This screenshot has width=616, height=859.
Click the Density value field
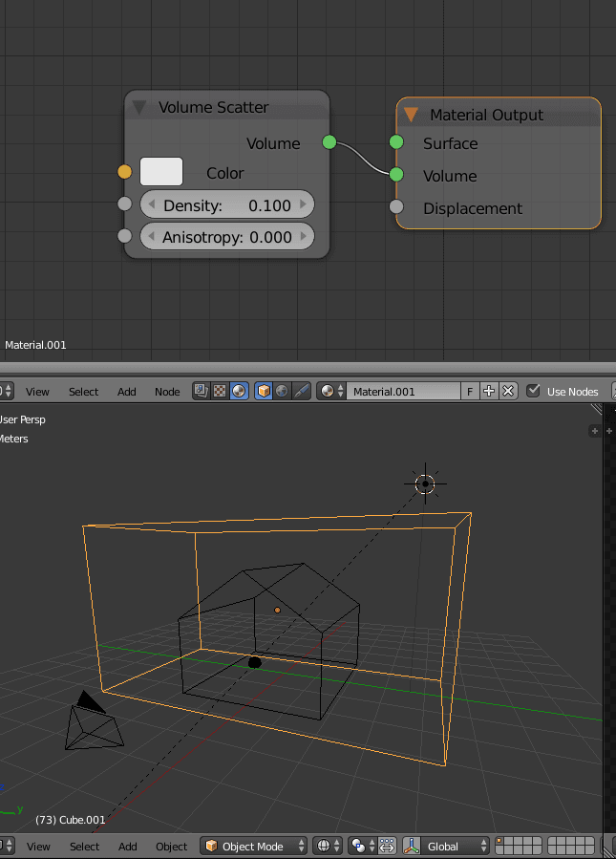(227, 205)
